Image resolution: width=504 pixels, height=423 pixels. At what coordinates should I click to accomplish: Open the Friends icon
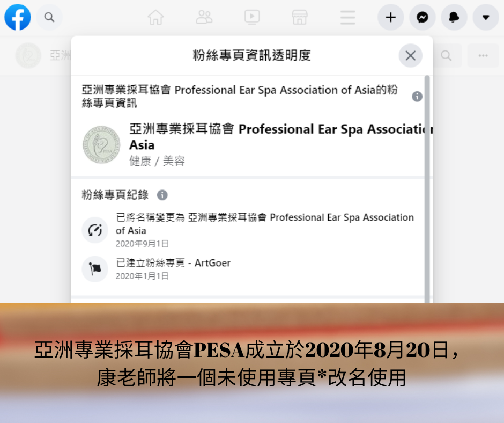tap(204, 17)
